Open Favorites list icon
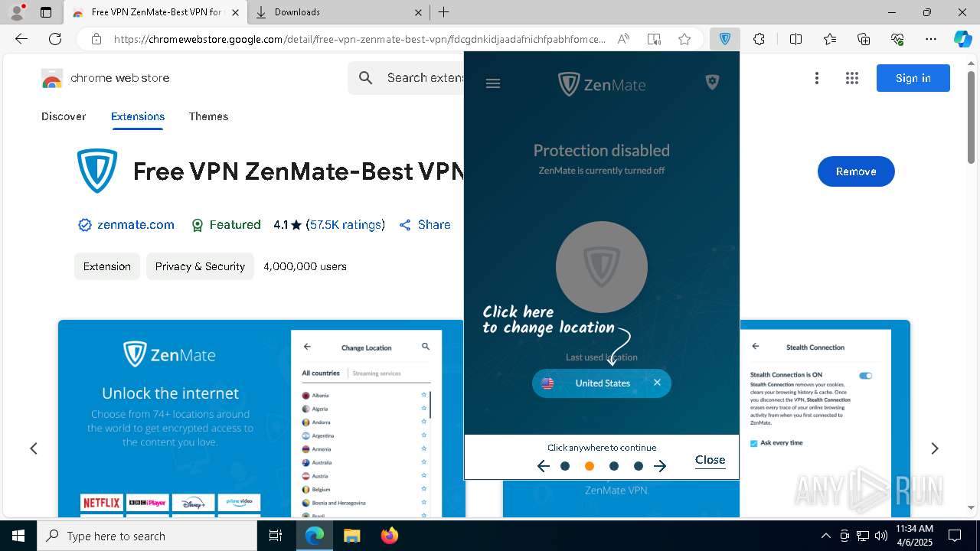The height and width of the screenshot is (551, 980). click(x=830, y=39)
